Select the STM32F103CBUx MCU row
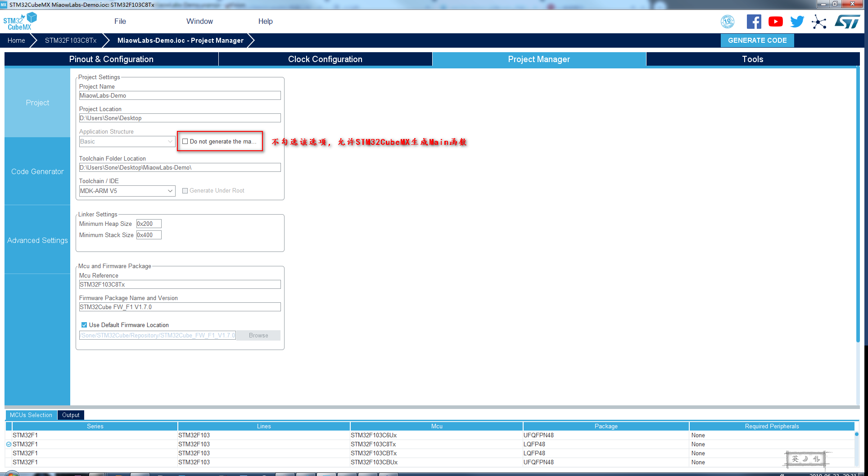The width and height of the screenshot is (868, 476). (x=430, y=462)
